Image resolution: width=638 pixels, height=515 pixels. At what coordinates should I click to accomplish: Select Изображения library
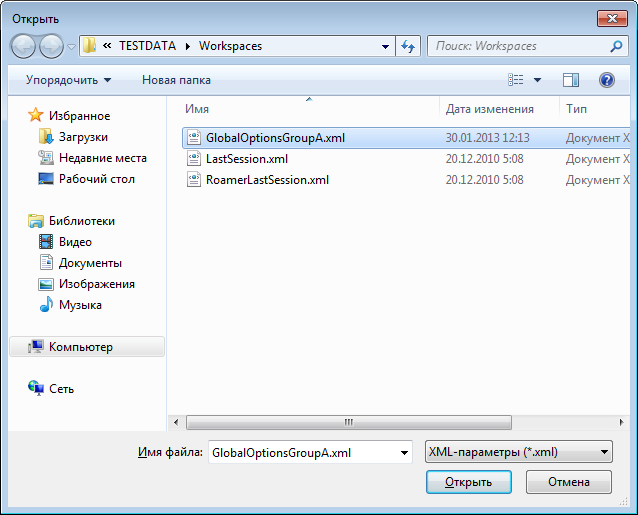point(96,284)
